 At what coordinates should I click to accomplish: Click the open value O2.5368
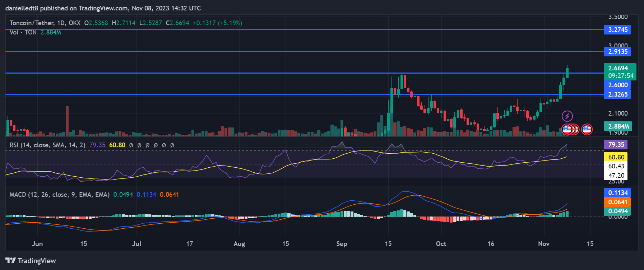pyautogui.click(x=96, y=23)
